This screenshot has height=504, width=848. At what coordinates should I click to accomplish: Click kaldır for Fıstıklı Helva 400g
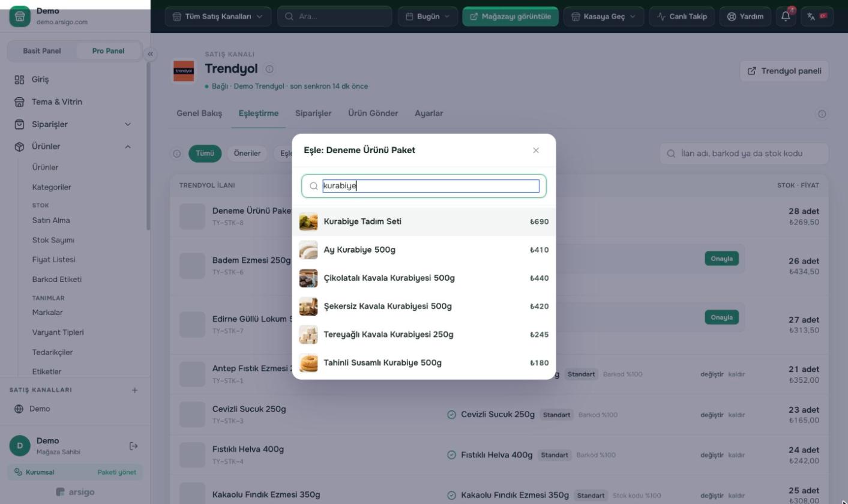(x=736, y=455)
